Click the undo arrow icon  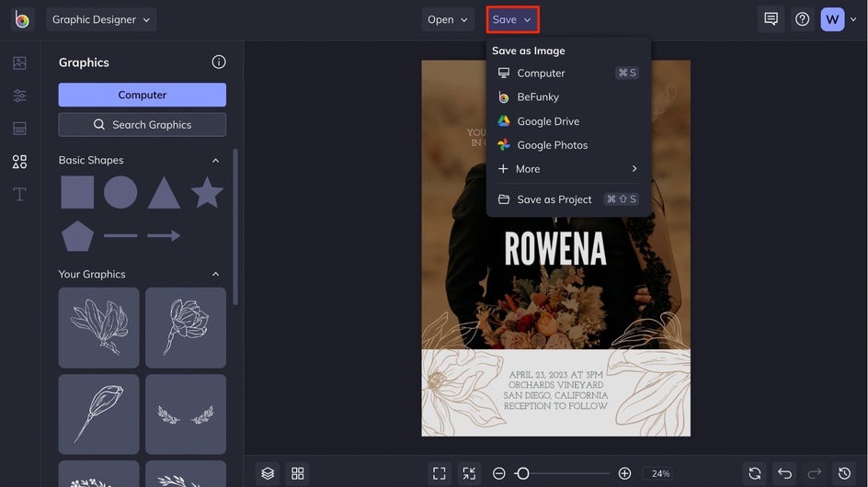(x=784, y=474)
